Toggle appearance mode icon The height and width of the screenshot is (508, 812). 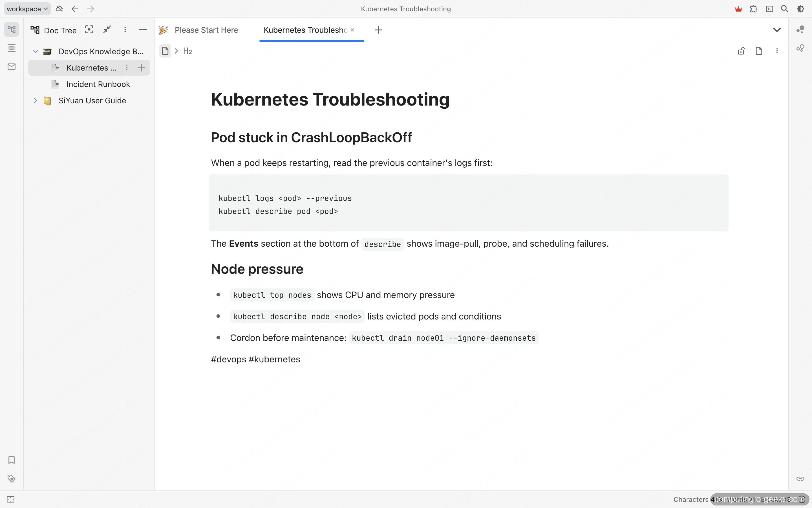(x=801, y=9)
